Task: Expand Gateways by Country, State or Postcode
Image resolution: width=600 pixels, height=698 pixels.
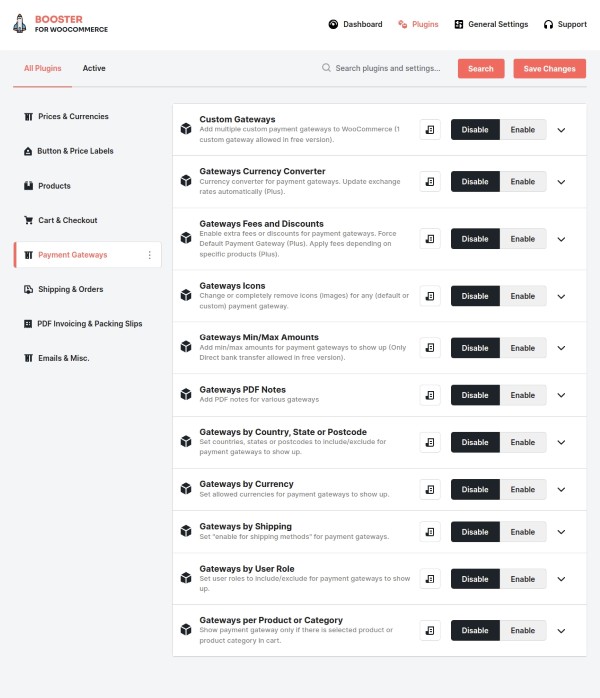Action: point(561,442)
